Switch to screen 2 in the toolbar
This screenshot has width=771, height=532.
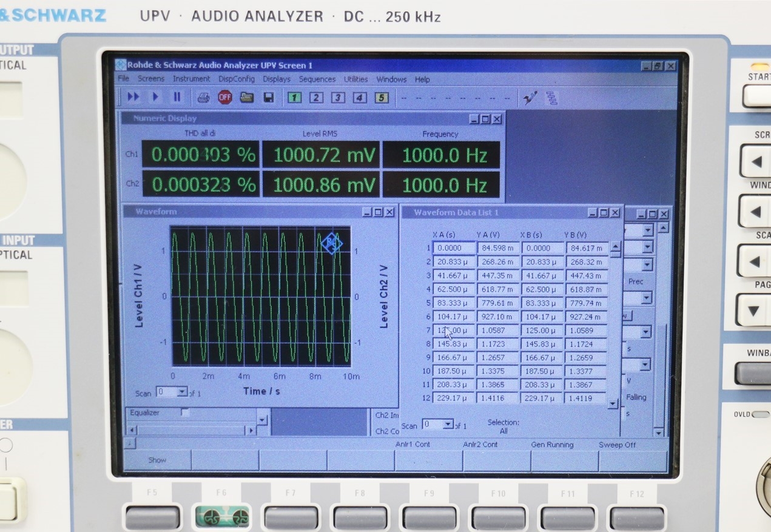click(x=316, y=97)
